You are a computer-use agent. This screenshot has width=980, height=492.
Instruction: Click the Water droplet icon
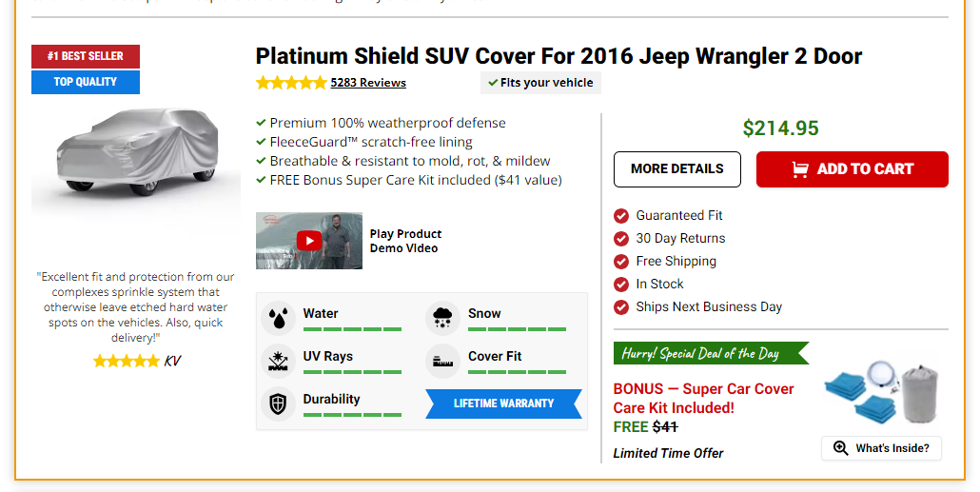[x=278, y=318]
